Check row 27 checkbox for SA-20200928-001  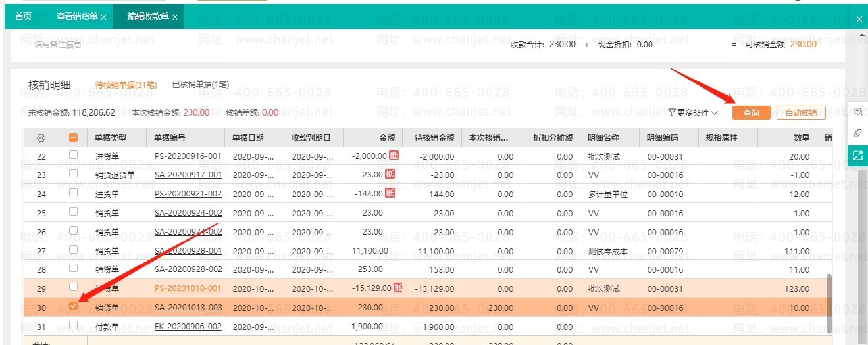(x=73, y=250)
